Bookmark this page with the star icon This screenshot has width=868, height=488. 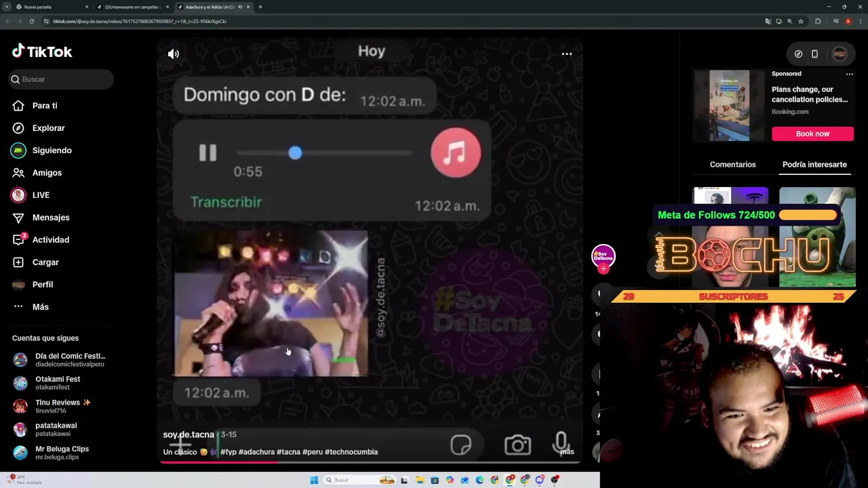801,21
